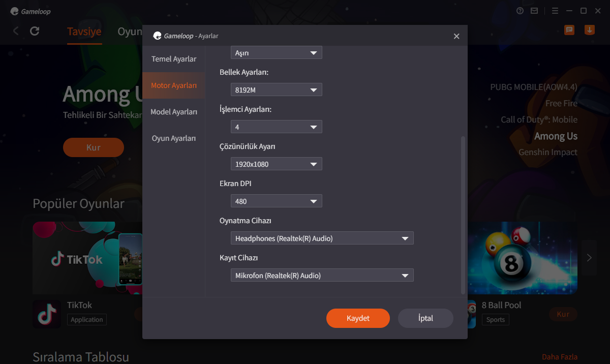610x364 pixels.
Task: Open the Daha Fazla link
Action: coord(560,357)
